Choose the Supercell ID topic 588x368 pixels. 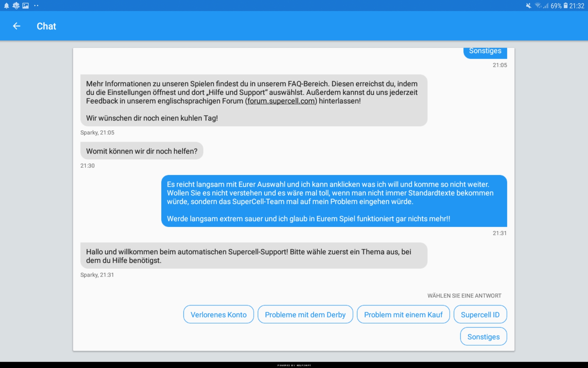click(480, 314)
